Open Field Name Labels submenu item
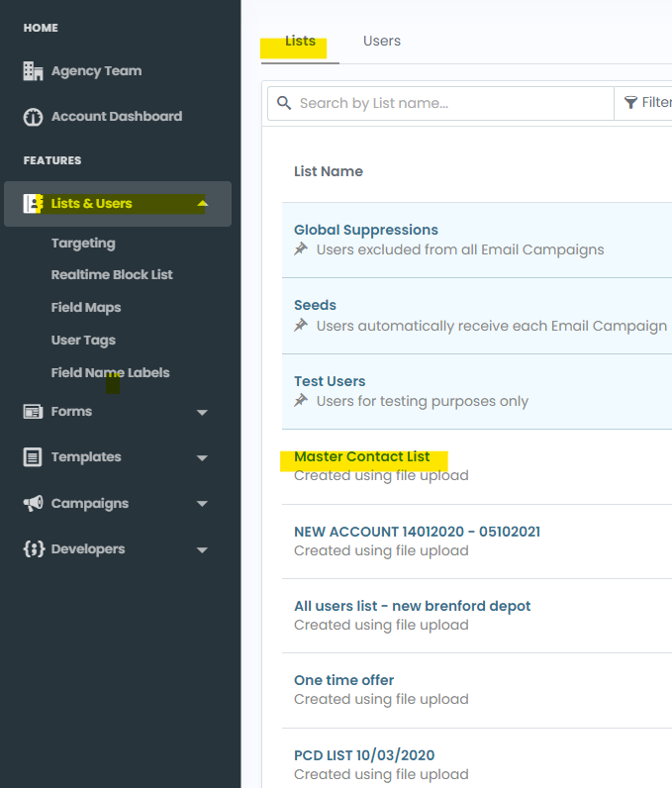672x788 pixels. tap(111, 373)
